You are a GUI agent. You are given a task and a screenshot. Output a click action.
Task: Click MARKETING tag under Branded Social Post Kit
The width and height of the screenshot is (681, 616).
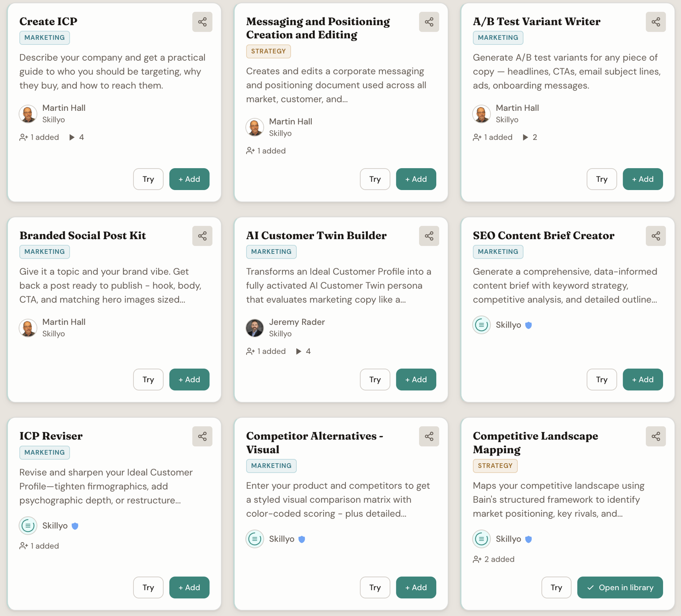(45, 251)
